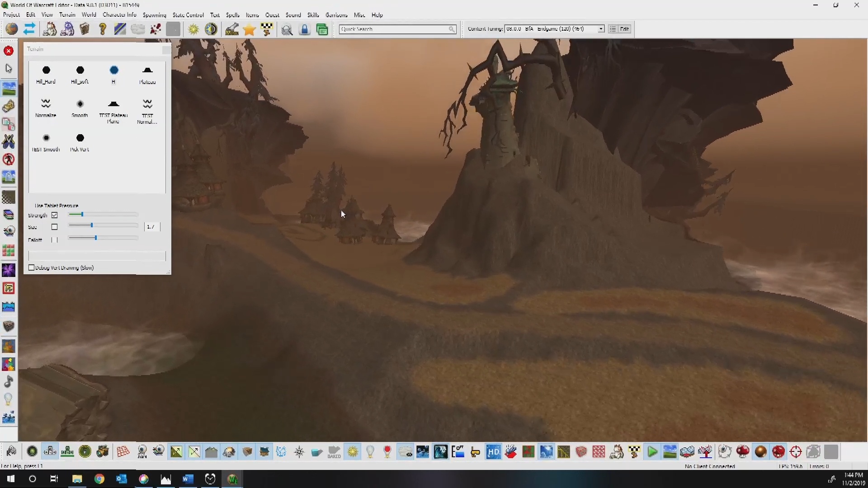868x488 pixels.
Task: Enable the Size checkbox
Action: [55, 226]
